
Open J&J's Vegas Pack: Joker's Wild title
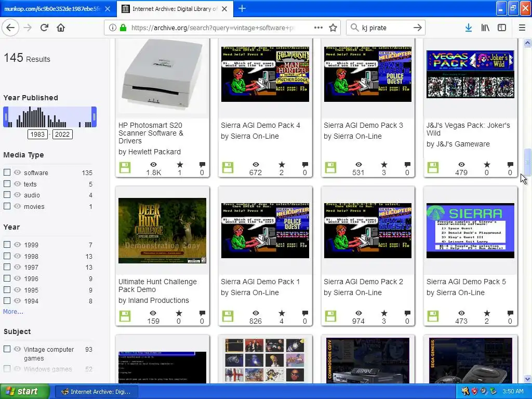pos(468,129)
